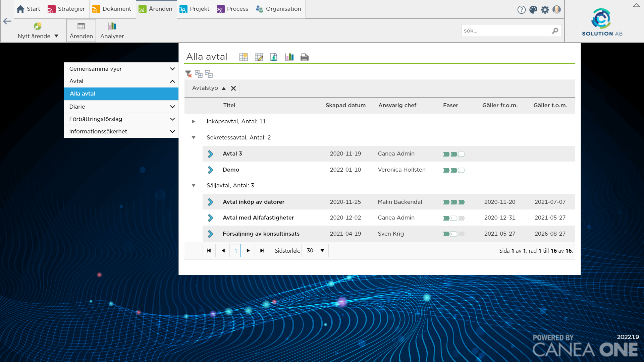This screenshot has height=362, width=644.
Task: Expand all groups icon
Action: [x=199, y=74]
